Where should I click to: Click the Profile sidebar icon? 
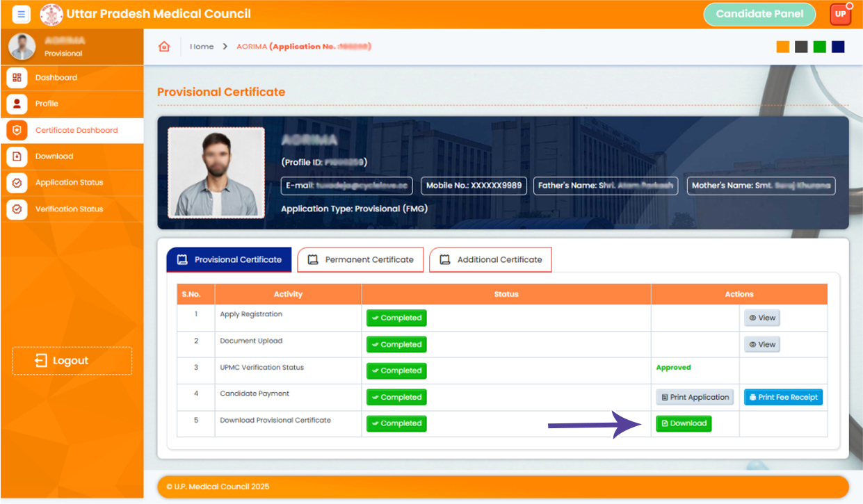click(17, 104)
